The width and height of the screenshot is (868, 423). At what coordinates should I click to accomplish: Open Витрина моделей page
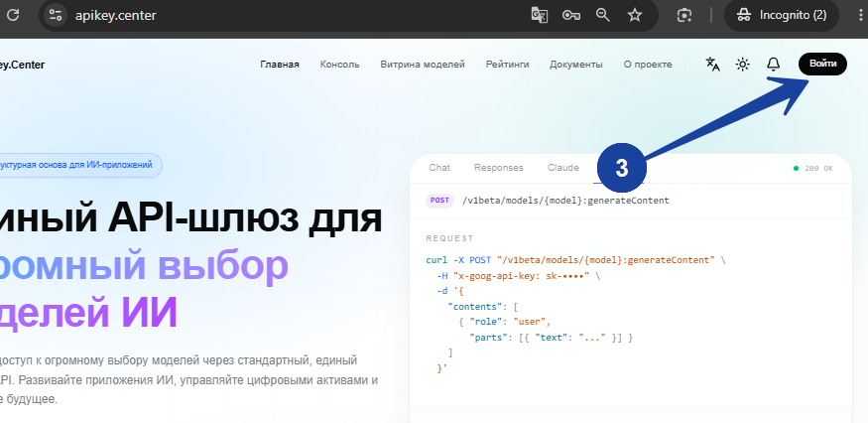pos(423,65)
